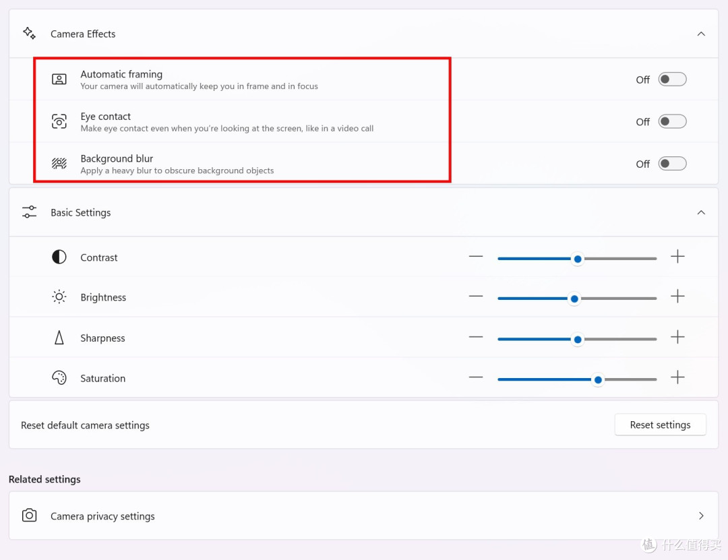
Task: Decrease Brightness with the minus button
Action: click(476, 297)
